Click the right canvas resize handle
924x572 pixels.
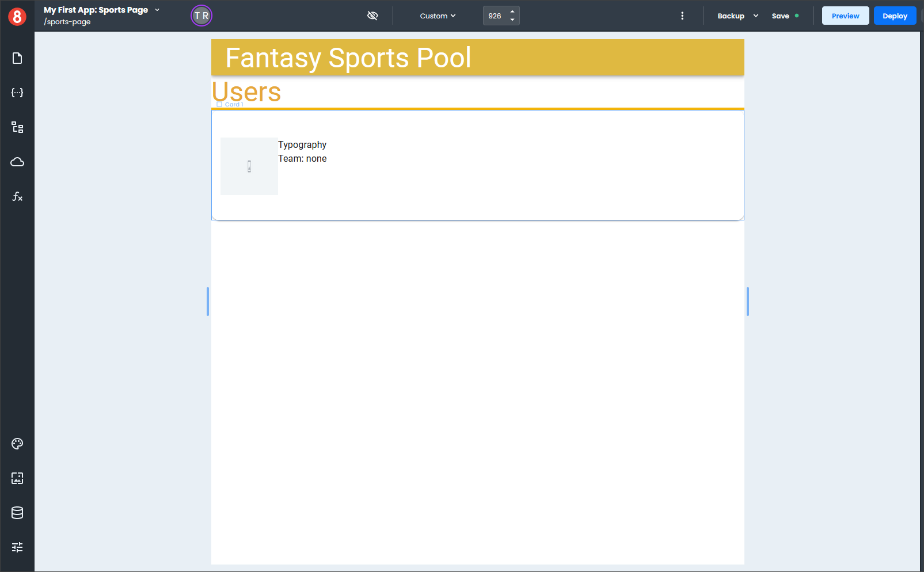(747, 302)
